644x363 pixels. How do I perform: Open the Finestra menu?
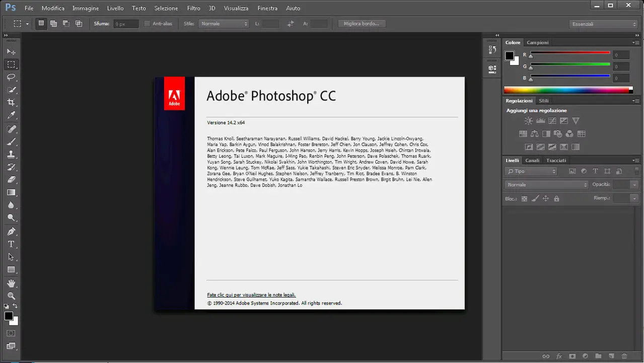(267, 8)
